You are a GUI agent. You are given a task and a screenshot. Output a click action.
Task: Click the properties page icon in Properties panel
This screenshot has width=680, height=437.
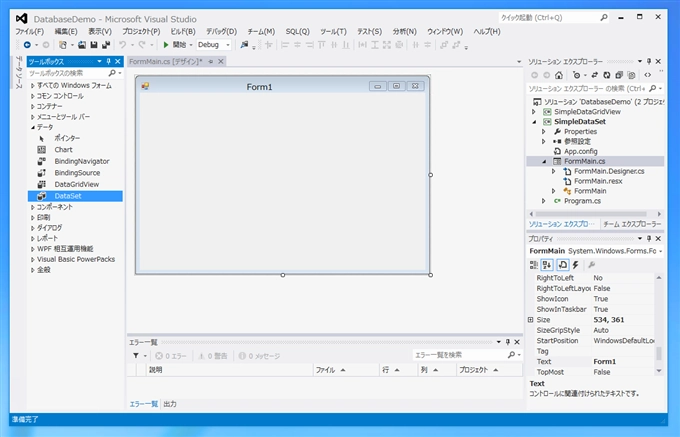point(562,265)
